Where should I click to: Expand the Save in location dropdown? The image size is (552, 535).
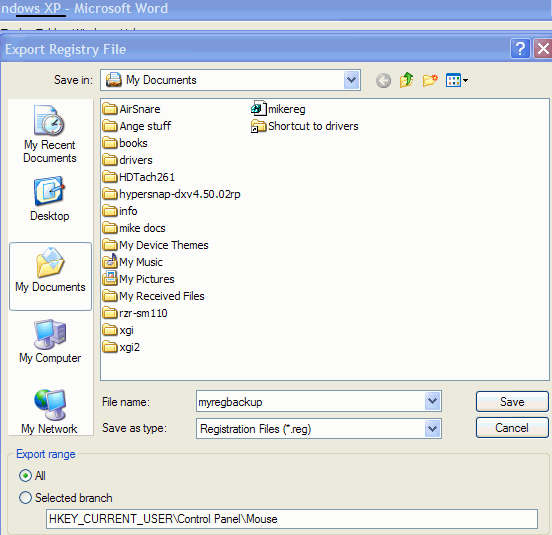coord(351,80)
